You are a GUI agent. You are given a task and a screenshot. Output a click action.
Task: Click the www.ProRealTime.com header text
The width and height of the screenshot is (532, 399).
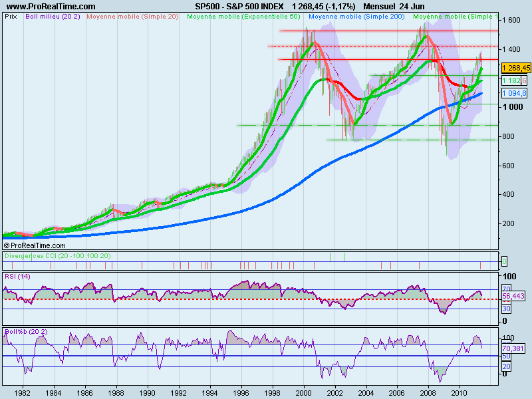coord(51,7)
